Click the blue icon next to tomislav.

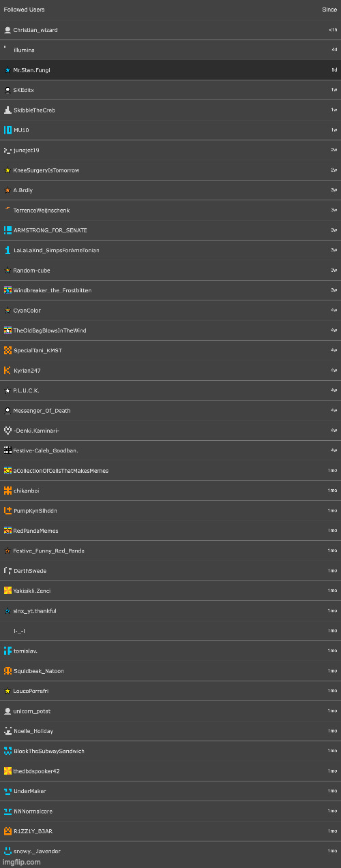[x=8, y=651]
